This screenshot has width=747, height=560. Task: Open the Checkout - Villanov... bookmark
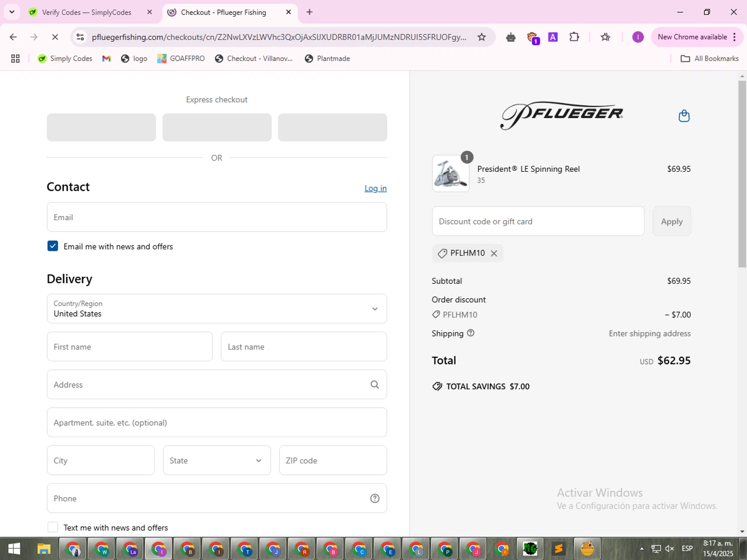click(x=254, y=59)
